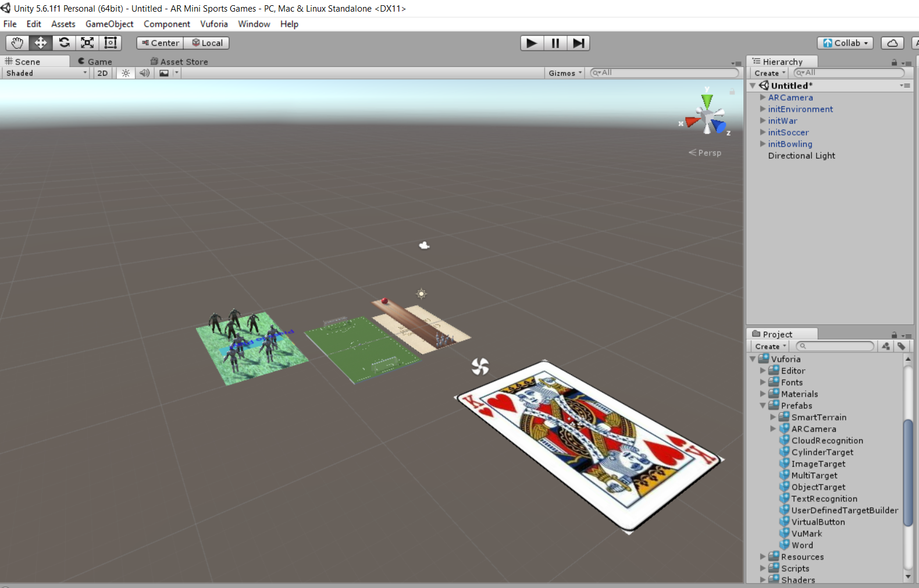Toggle scene effects image icon

pyautogui.click(x=164, y=73)
